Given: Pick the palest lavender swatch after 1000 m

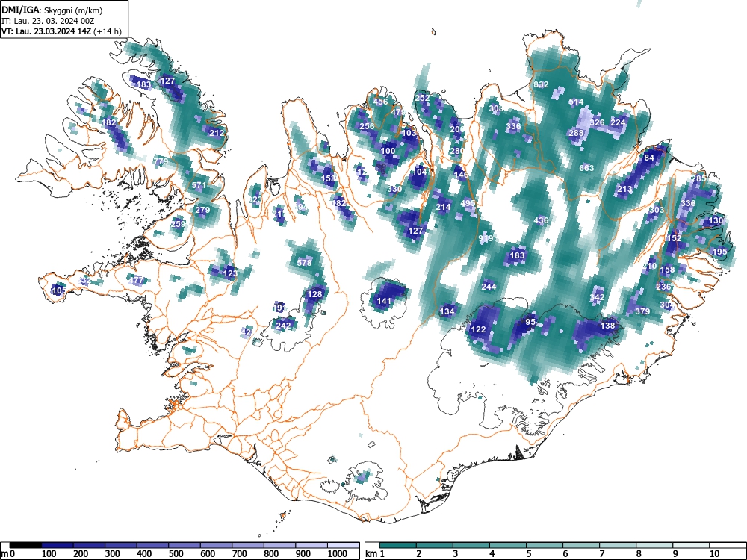Looking at the screenshot, I should pyautogui.click(x=344, y=545).
